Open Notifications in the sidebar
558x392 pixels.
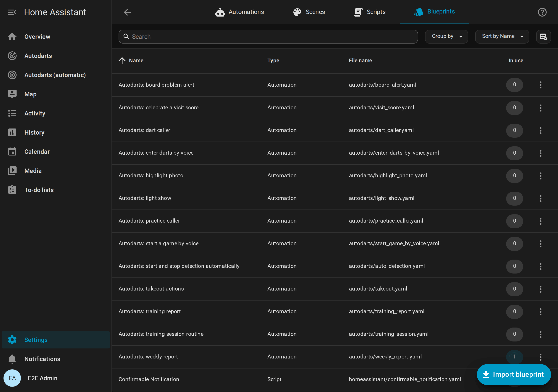pyautogui.click(x=56, y=359)
